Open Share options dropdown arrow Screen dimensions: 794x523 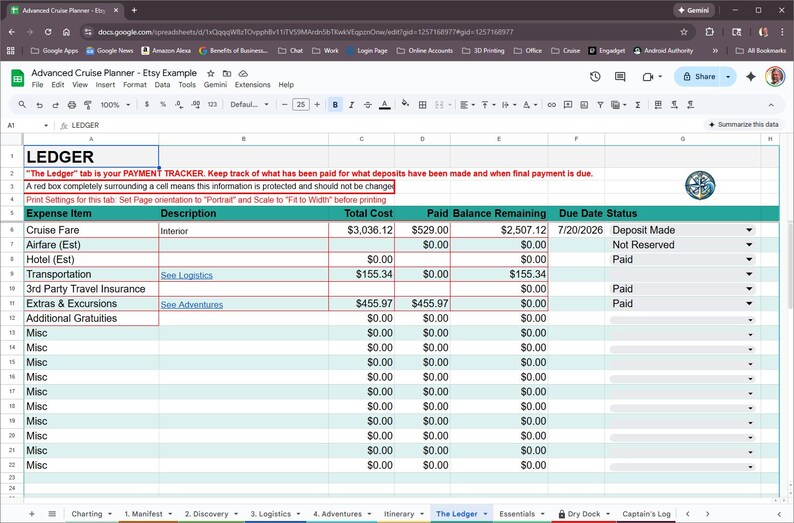coord(728,76)
